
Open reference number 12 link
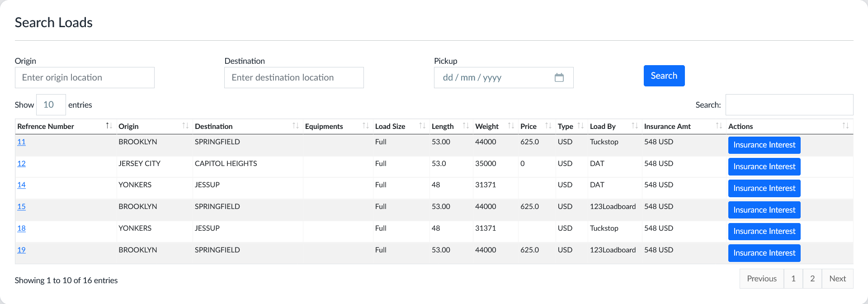click(x=21, y=163)
